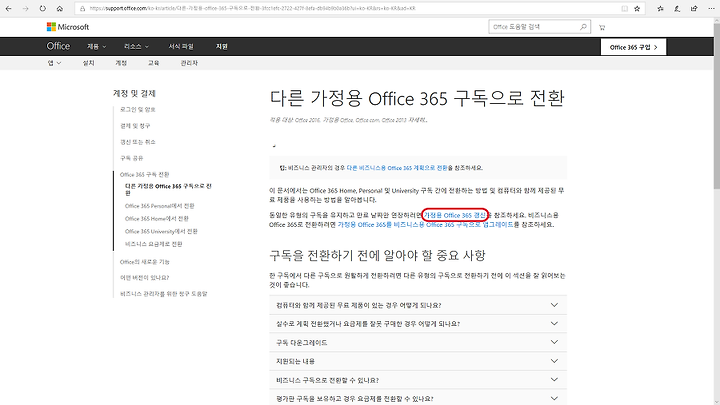
Task: Open the shopping cart icon
Action: (x=602, y=28)
